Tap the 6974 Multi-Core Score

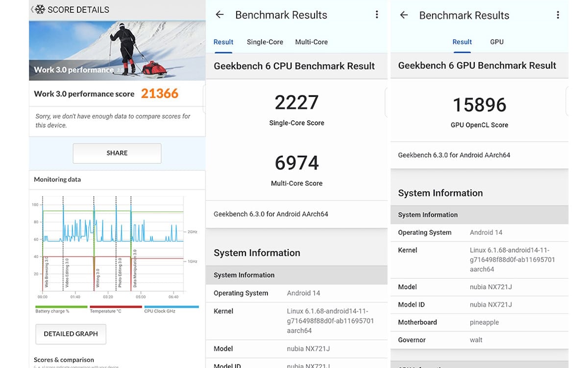pos(296,163)
